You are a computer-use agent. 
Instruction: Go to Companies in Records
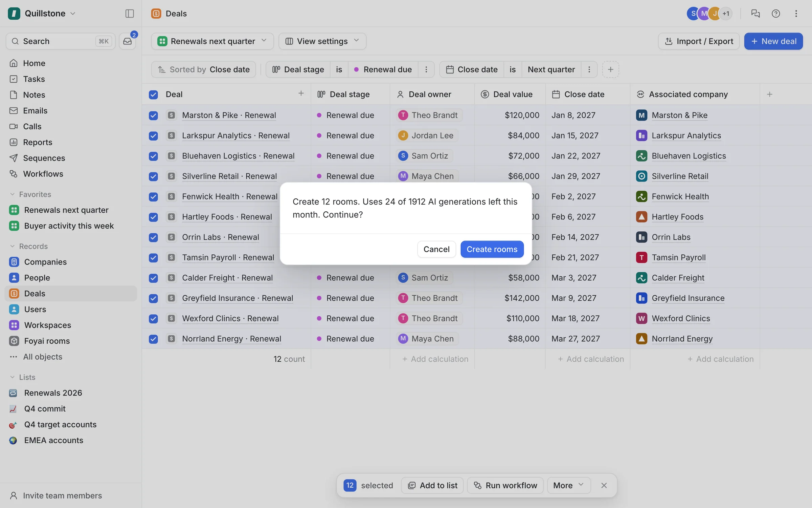tap(70, 262)
